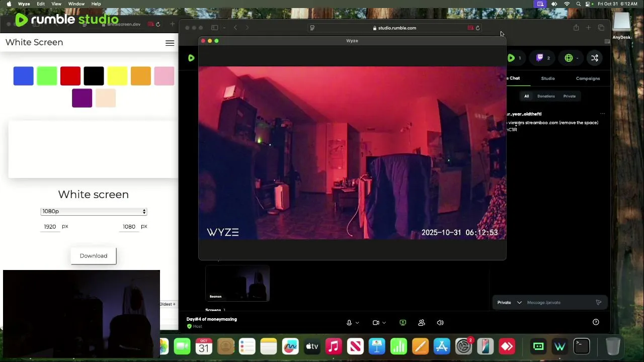Open the Music app in dock
The height and width of the screenshot is (362, 644).
pos(334,346)
